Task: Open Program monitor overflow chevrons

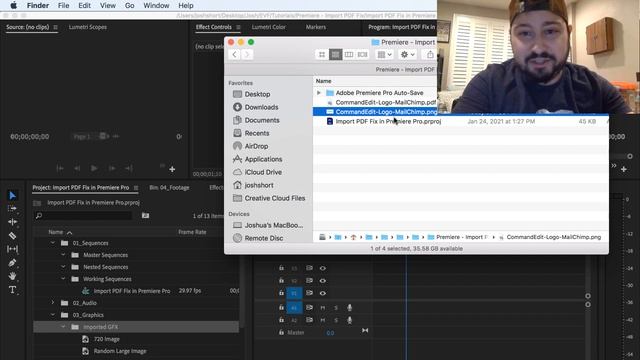Action: click(613, 166)
